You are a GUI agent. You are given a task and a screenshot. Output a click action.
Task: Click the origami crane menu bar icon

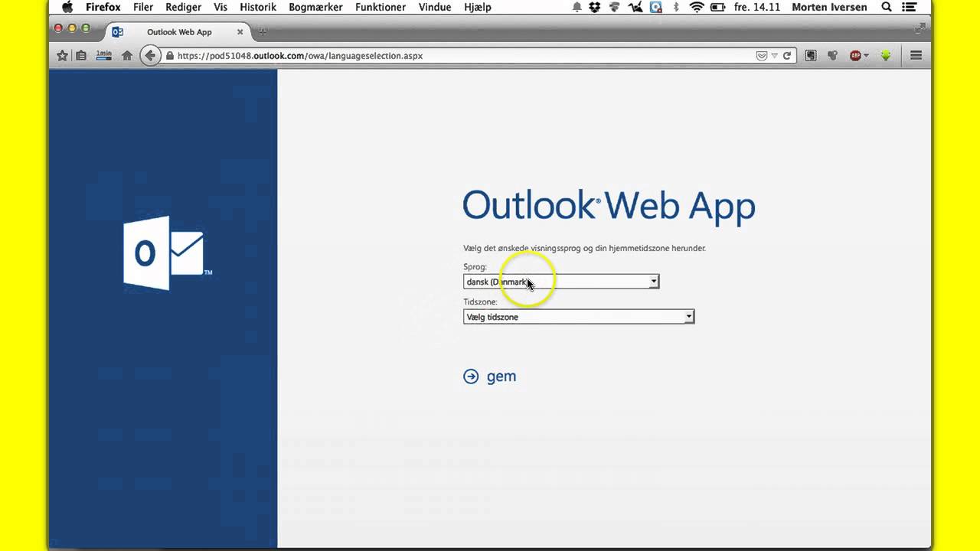tap(635, 7)
